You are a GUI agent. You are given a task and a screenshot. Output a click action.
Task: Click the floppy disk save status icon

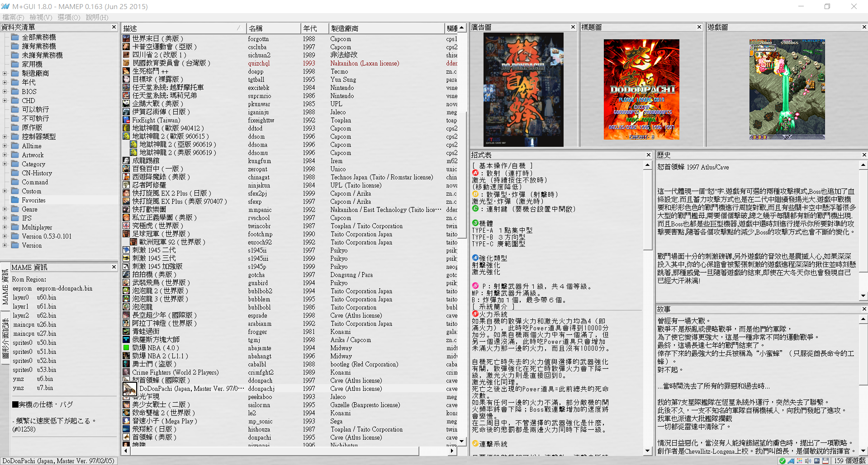click(825, 461)
